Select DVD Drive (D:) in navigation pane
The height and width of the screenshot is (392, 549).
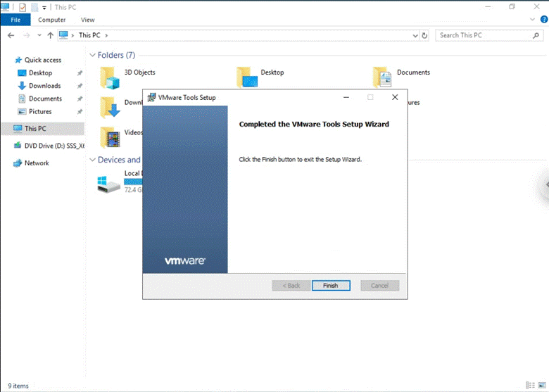[49, 146]
